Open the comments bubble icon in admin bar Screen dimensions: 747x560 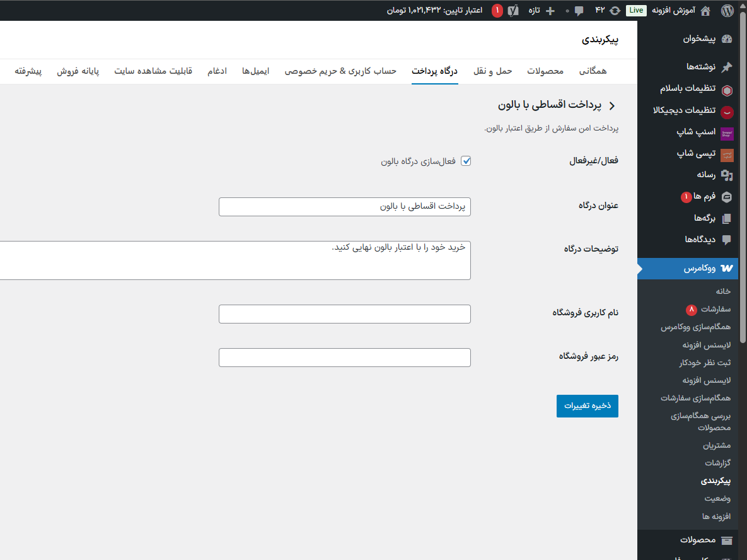point(579,10)
